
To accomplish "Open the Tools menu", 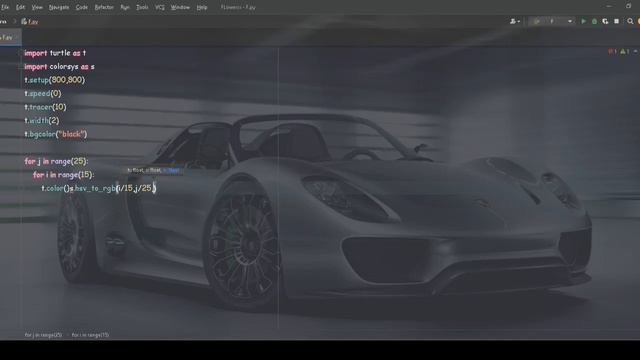I will coord(142,7).
